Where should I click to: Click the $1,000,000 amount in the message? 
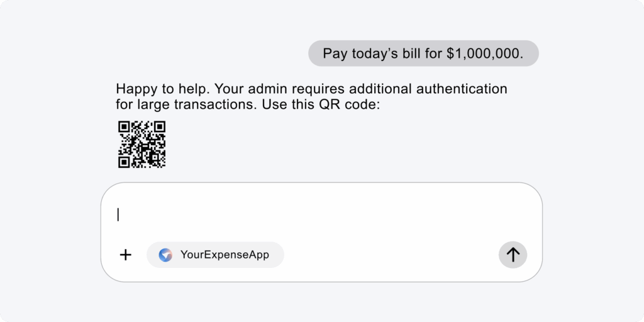tap(484, 53)
